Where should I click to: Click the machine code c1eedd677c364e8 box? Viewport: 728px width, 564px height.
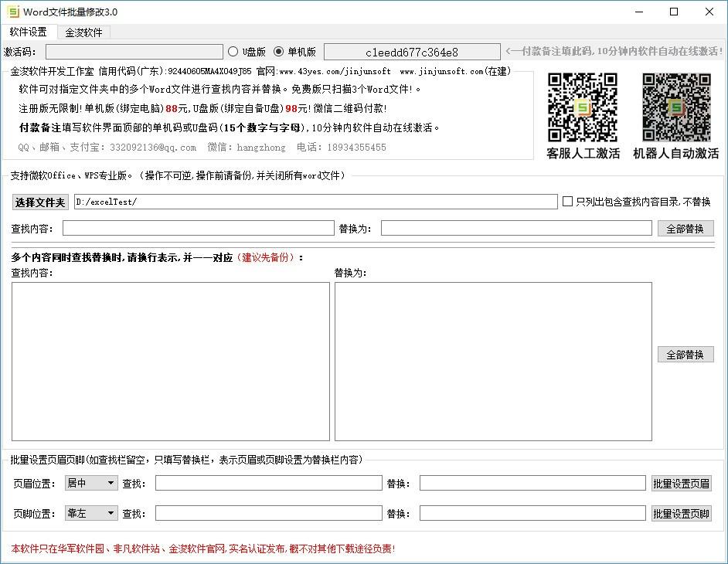412,52
